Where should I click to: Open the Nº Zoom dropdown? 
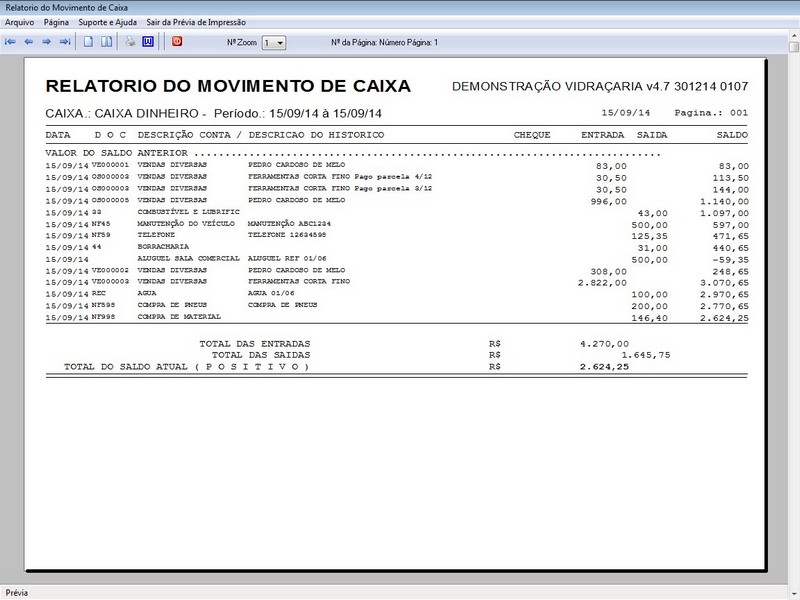coord(279,43)
